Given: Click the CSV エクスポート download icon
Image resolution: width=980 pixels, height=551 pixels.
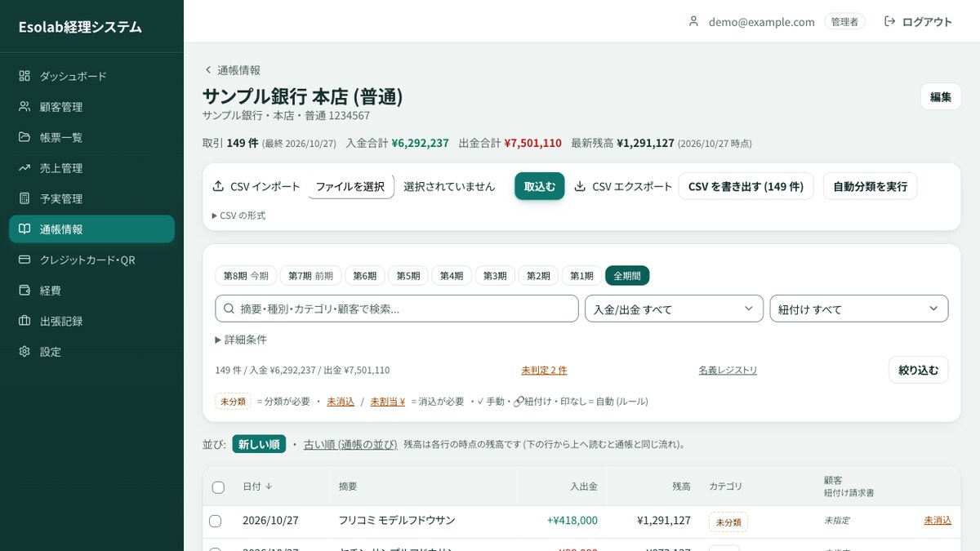Looking at the screenshot, I should tap(580, 186).
